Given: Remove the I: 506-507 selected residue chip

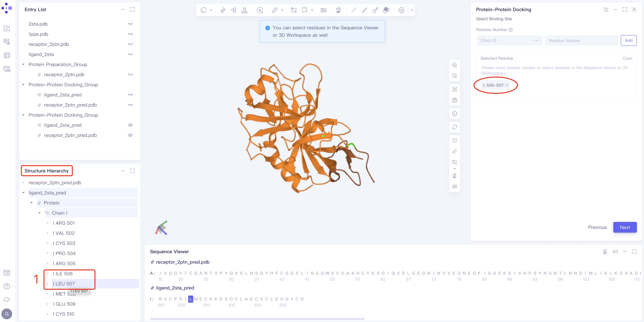Looking at the screenshot, I should click(507, 85).
